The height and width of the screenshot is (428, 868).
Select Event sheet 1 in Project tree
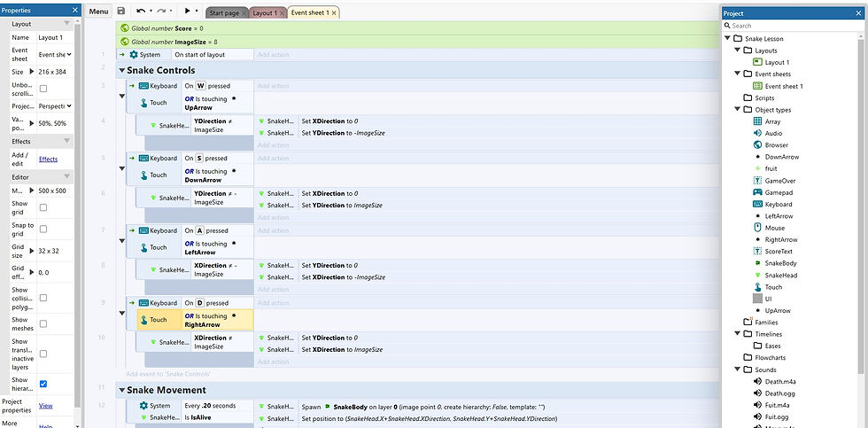point(784,86)
